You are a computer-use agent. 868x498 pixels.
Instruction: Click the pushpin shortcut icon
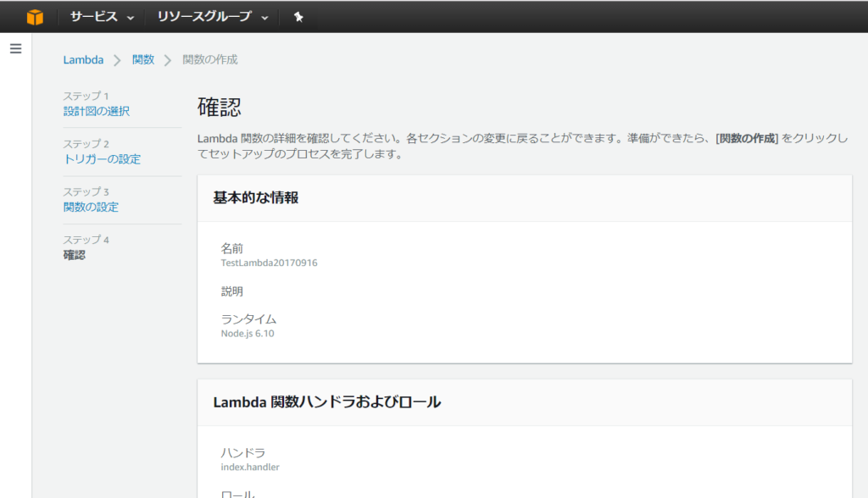point(298,17)
